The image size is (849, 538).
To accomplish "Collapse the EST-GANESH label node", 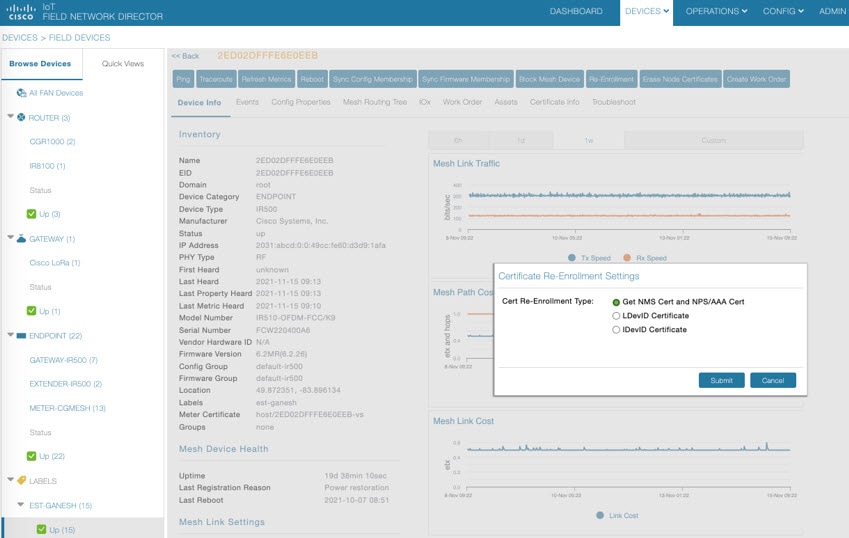I will point(21,504).
